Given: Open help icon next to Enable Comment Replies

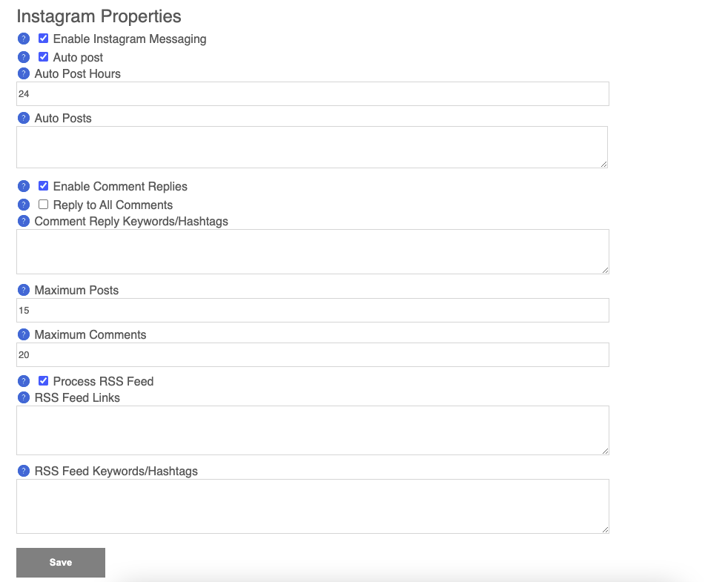Looking at the screenshot, I should [x=24, y=186].
